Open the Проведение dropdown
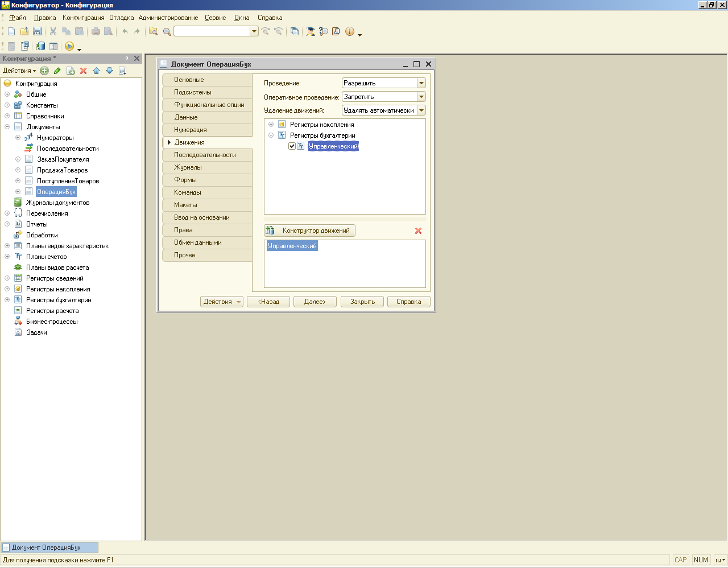The height and width of the screenshot is (568, 728). coord(421,83)
